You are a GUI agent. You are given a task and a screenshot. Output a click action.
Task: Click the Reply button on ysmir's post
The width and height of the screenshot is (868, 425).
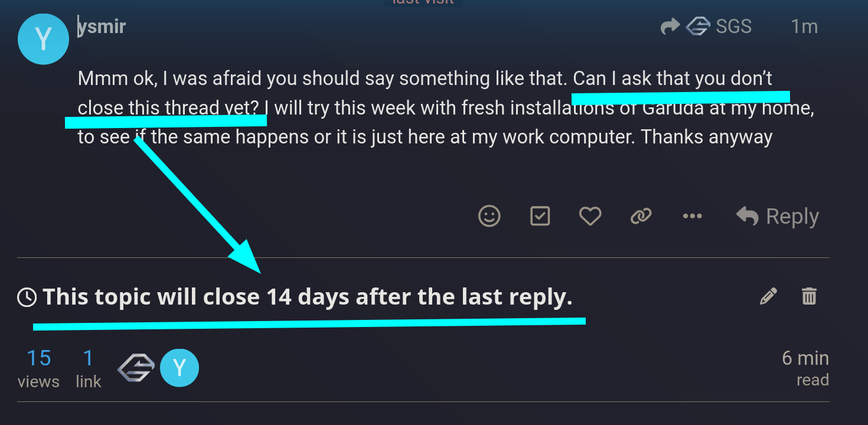(x=777, y=217)
